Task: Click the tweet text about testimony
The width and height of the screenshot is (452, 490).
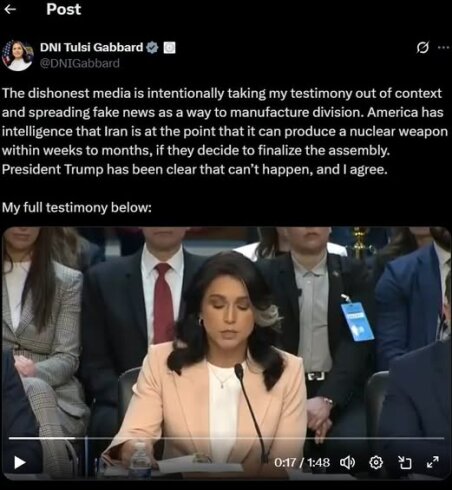Action: [x=225, y=131]
